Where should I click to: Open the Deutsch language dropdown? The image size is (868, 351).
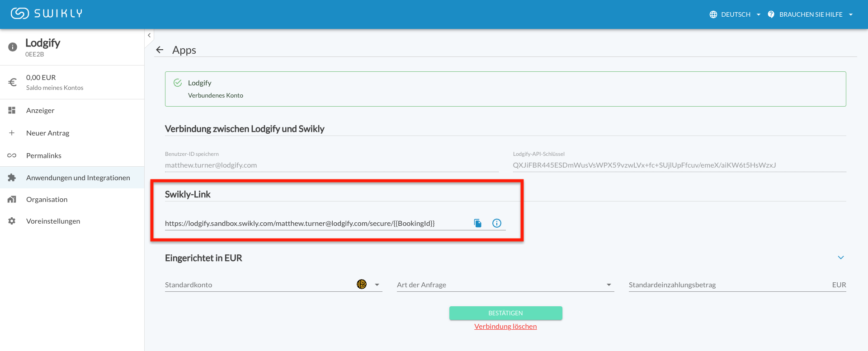[x=735, y=14]
